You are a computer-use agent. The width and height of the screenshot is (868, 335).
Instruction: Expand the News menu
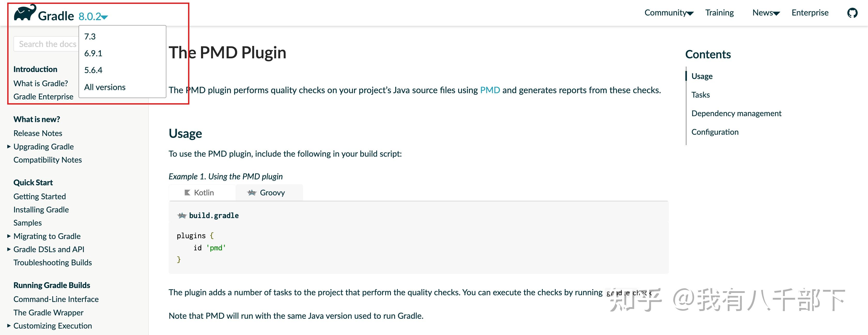click(766, 13)
